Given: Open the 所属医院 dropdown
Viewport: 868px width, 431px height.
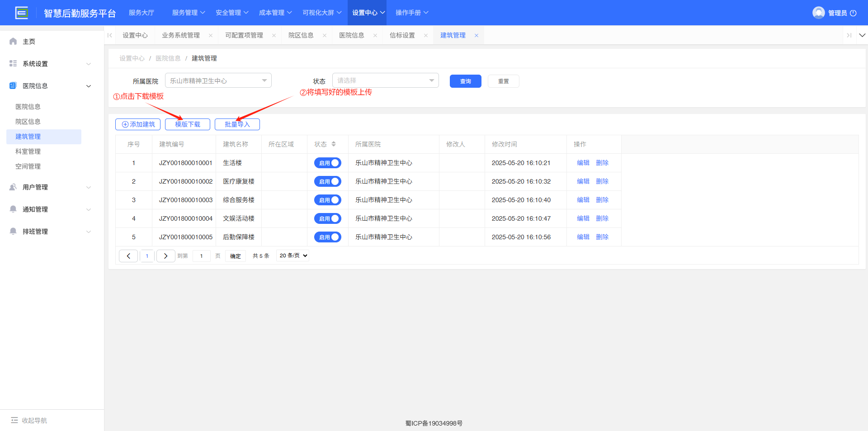Looking at the screenshot, I should pyautogui.click(x=218, y=81).
